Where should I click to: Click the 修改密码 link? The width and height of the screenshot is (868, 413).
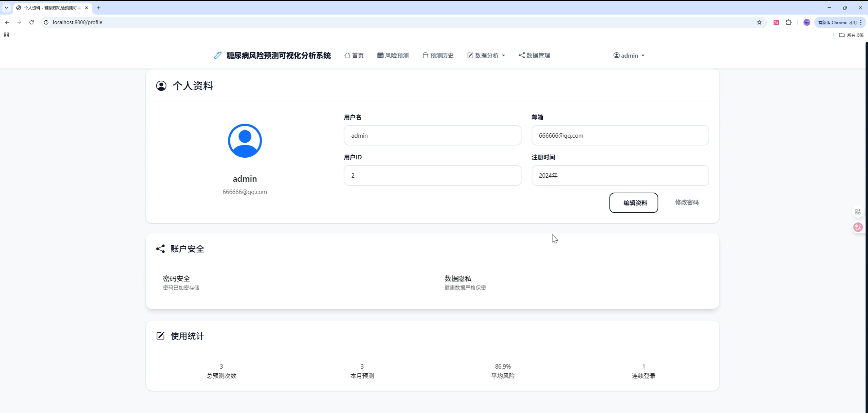click(x=687, y=202)
